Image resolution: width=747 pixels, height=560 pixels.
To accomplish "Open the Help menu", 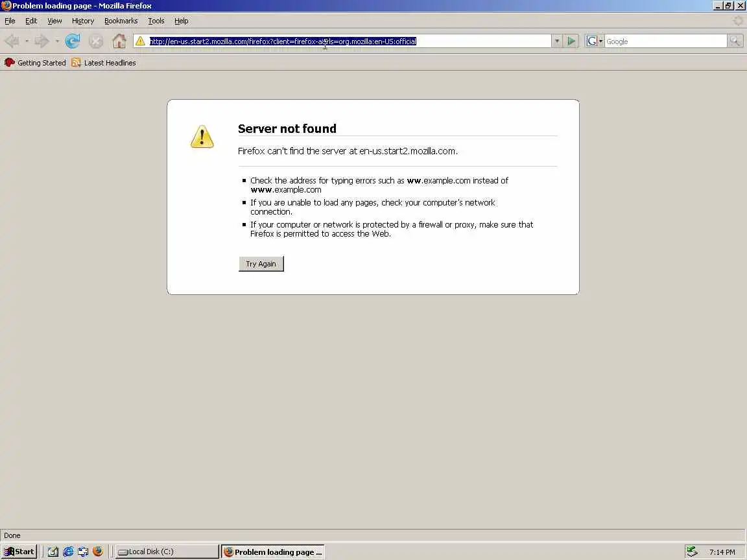I will tap(181, 21).
